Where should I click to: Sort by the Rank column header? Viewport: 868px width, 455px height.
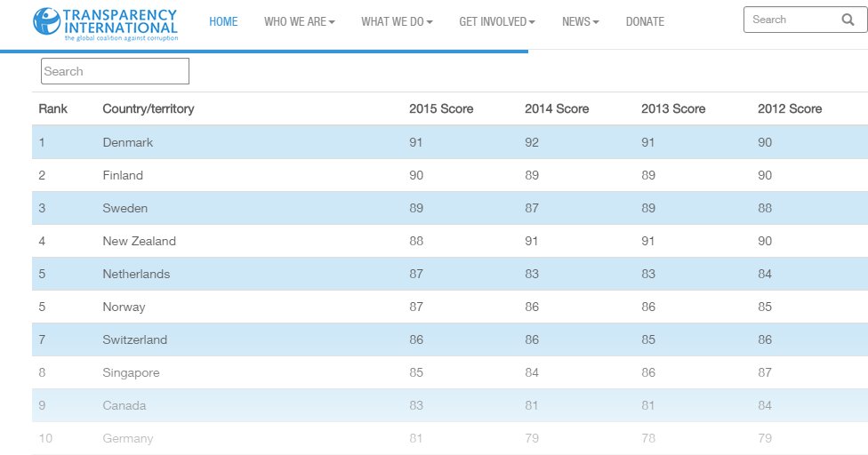coord(53,108)
